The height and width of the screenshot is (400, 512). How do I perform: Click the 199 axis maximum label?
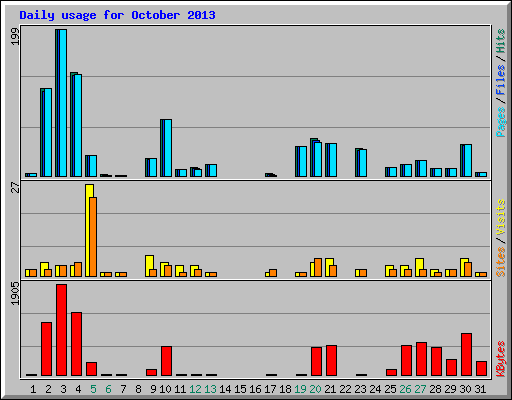tap(15, 36)
